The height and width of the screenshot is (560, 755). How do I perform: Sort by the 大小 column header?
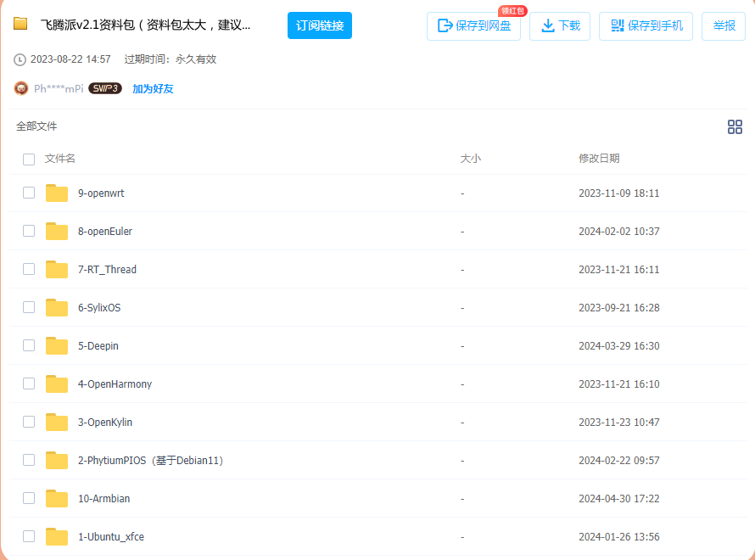471,159
